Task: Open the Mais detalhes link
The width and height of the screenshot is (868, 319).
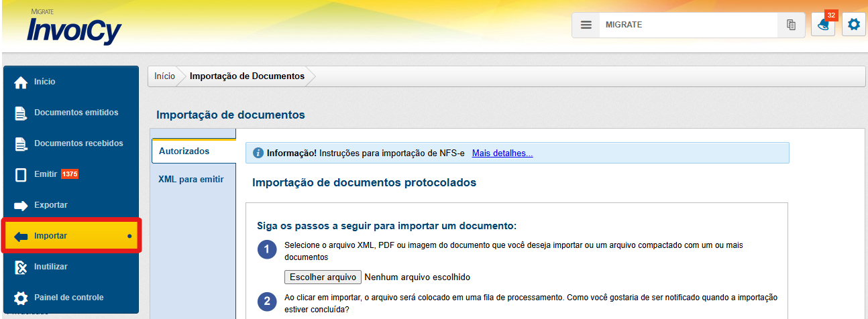Action: click(x=502, y=153)
